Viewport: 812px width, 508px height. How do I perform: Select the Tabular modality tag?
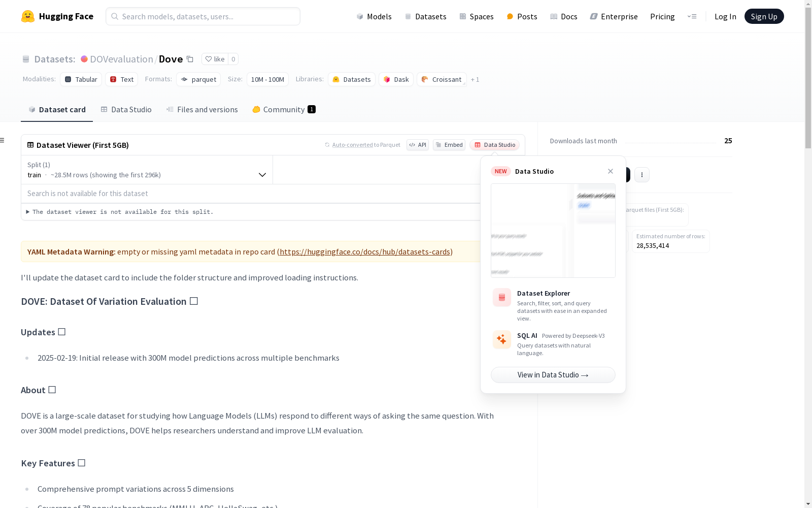pyautogui.click(x=81, y=79)
